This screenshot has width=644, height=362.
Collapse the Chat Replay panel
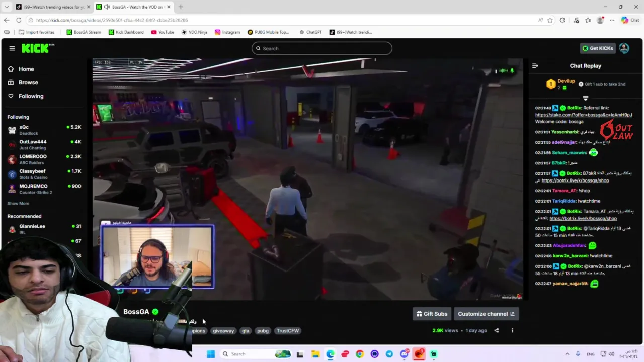(x=535, y=66)
